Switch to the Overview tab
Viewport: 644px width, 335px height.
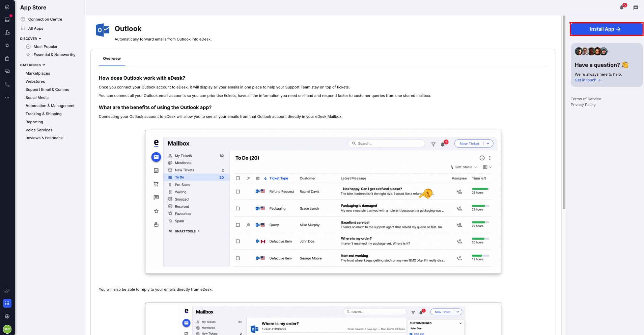point(112,58)
